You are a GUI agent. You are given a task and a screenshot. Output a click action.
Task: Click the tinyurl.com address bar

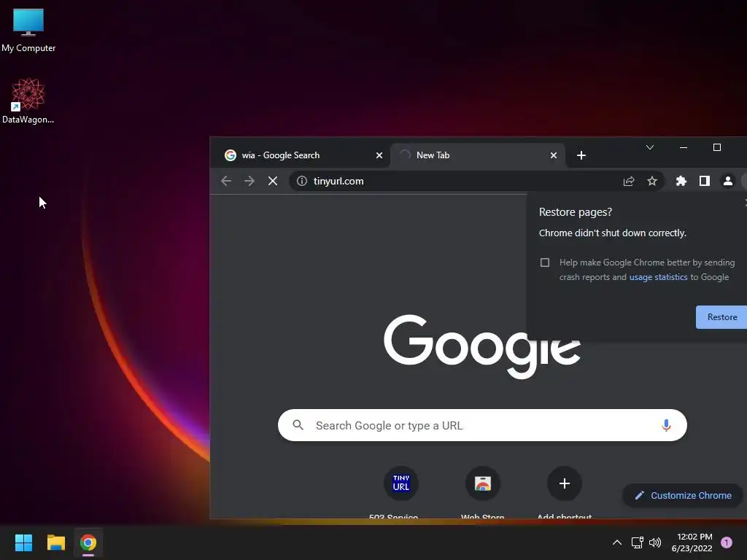tap(476, 181)
